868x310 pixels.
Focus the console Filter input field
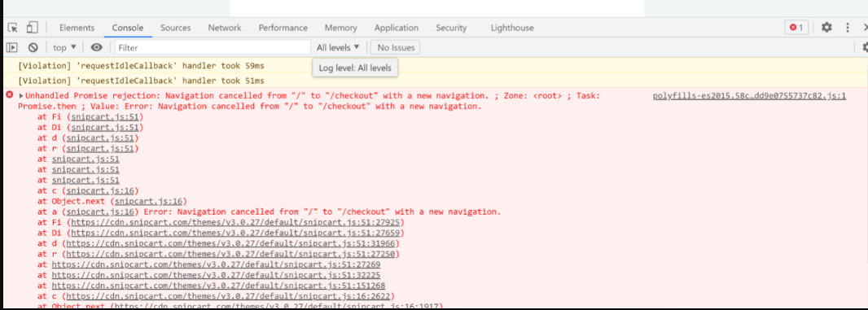point(213,48)
